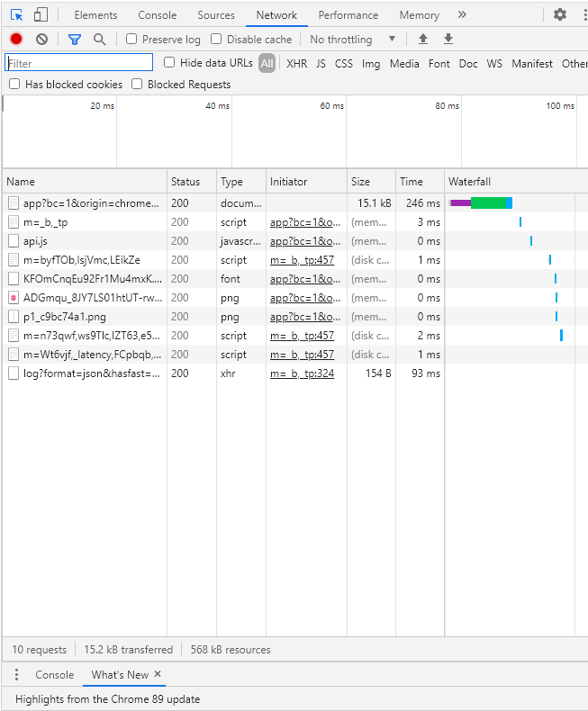Check Has blocked cookies
The height and width of the screenshot is (711, 588).
pyautogui.click(x=14, y=84)
